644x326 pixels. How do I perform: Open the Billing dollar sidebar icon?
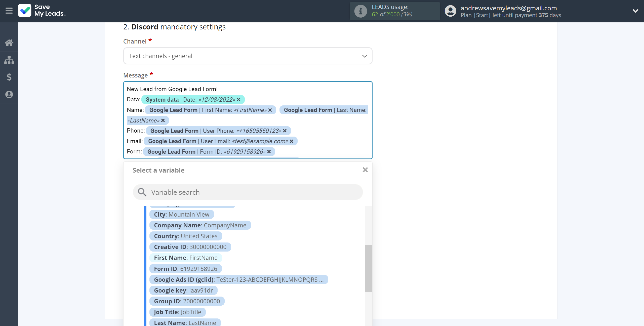[9, 77]
